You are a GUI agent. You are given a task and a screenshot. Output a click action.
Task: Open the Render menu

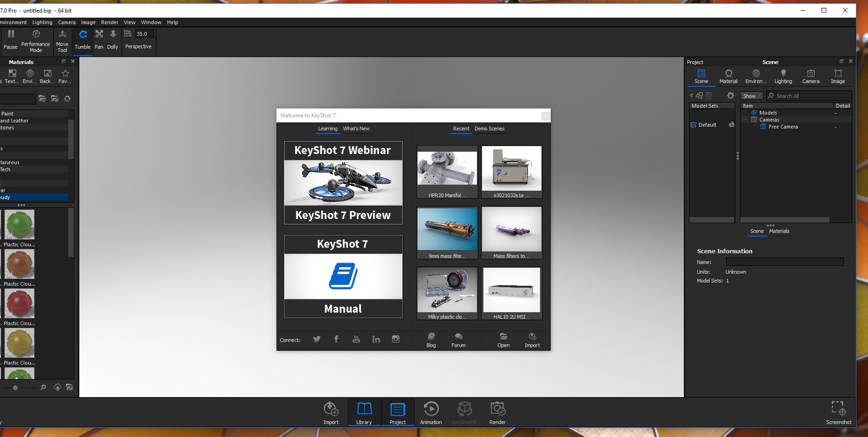[x=109, y=22]
